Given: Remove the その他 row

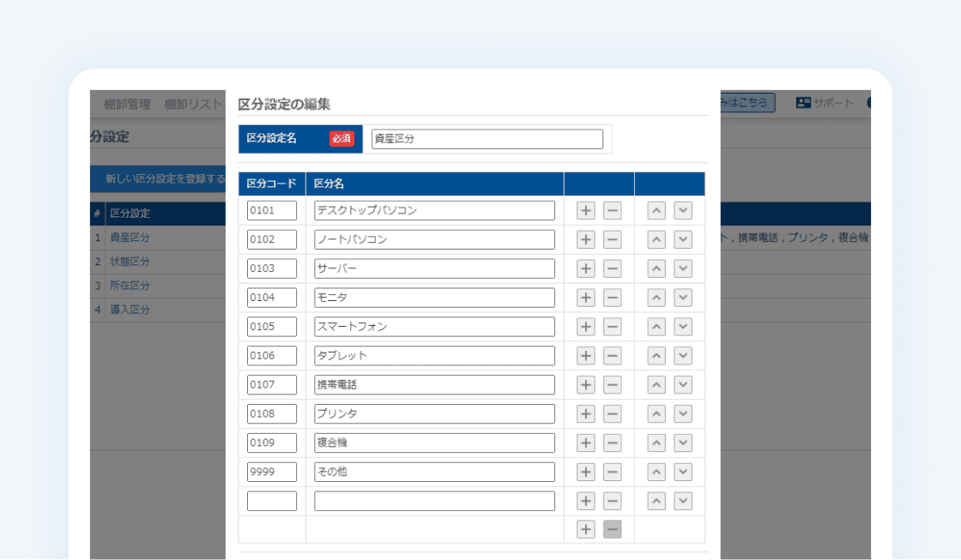Looking at the screenshot, I should [613, 472].
